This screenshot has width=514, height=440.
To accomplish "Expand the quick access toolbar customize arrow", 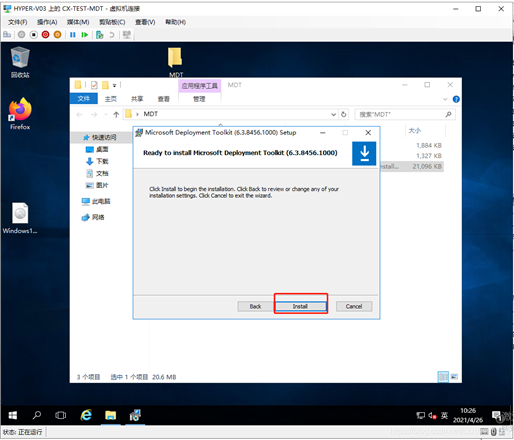I will (114, 86).
